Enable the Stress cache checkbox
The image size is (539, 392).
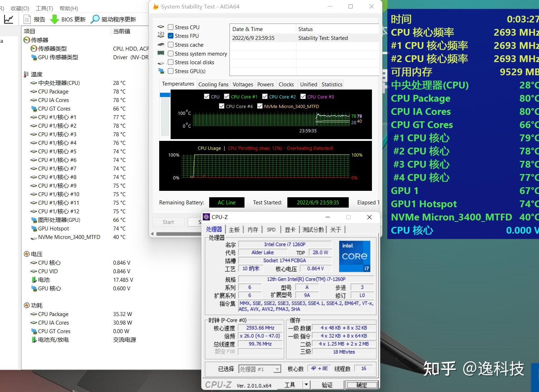click(171, 44)
